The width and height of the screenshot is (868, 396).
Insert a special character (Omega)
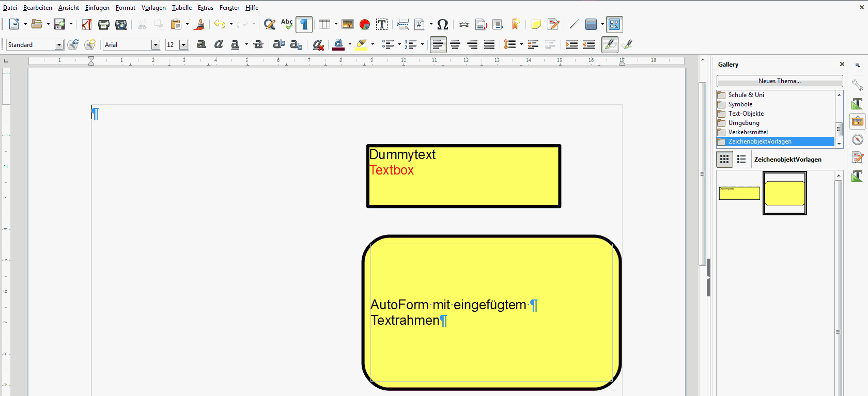coord(442,24)
